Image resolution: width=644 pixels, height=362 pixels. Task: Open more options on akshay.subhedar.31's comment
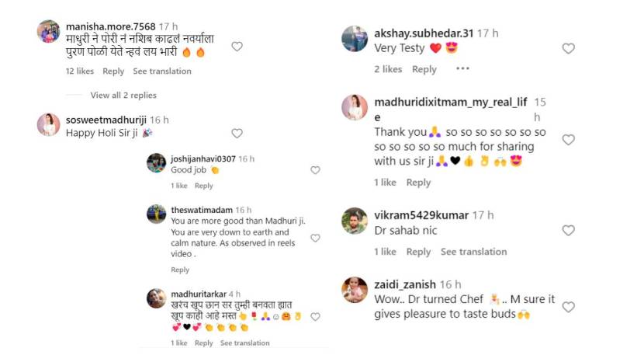point(462,69)
